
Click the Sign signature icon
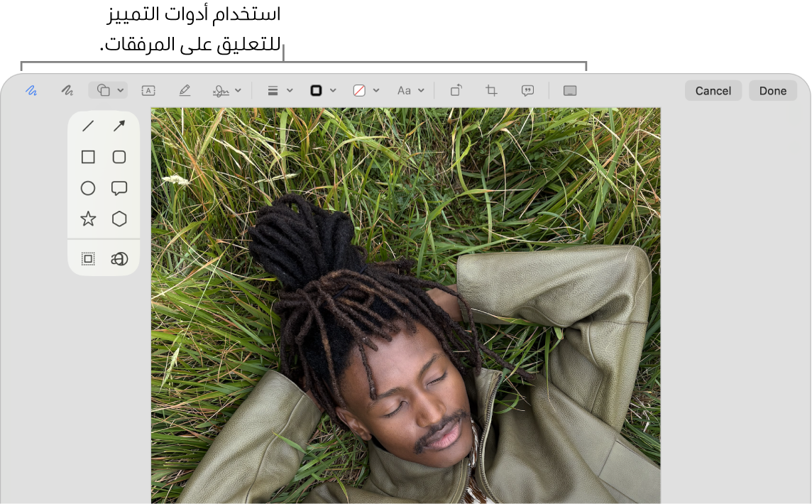pyautogui.click(x=221, y=91)
